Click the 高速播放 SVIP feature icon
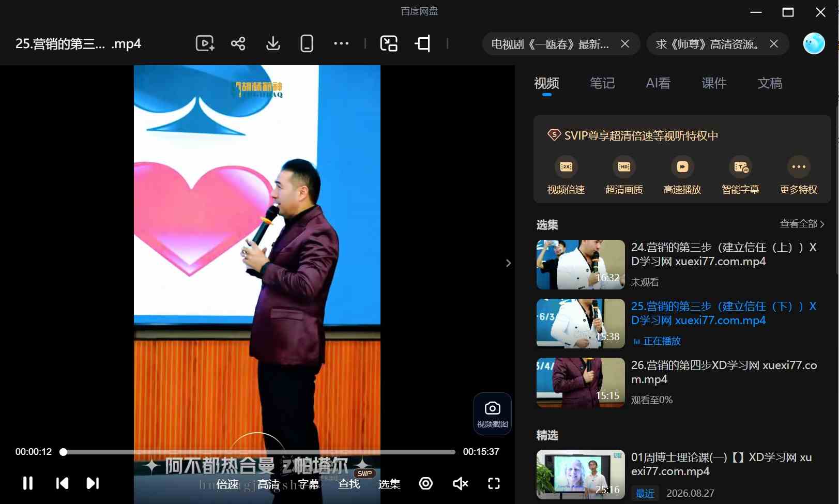Viewport: 839px width, 504px height. (682, 166)
